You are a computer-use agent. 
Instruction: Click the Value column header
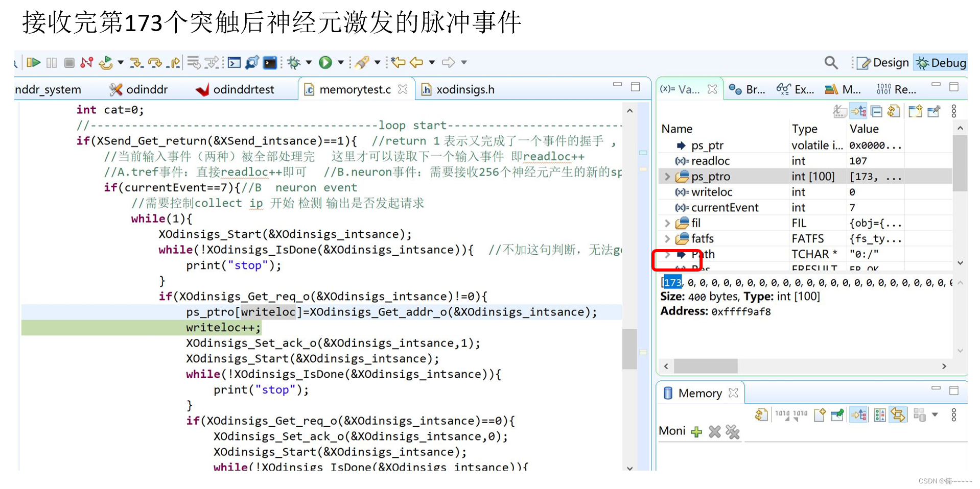(x=864, y=129)
